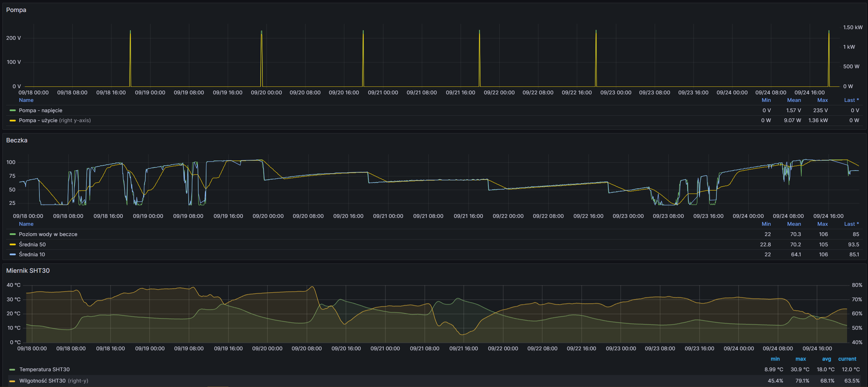Image resolution: width=868 pixels, height=387 pixels.
Task: Click yellow color icon beside Średnia 50
Action: [x=13, y=245]
